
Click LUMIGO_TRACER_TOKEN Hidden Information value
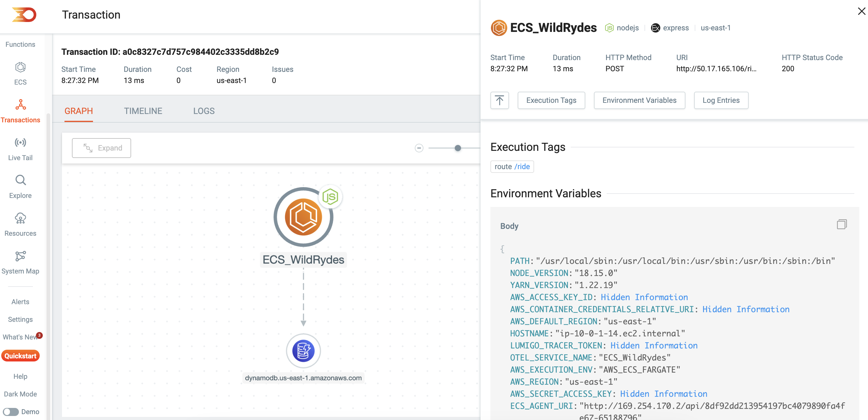654,346
